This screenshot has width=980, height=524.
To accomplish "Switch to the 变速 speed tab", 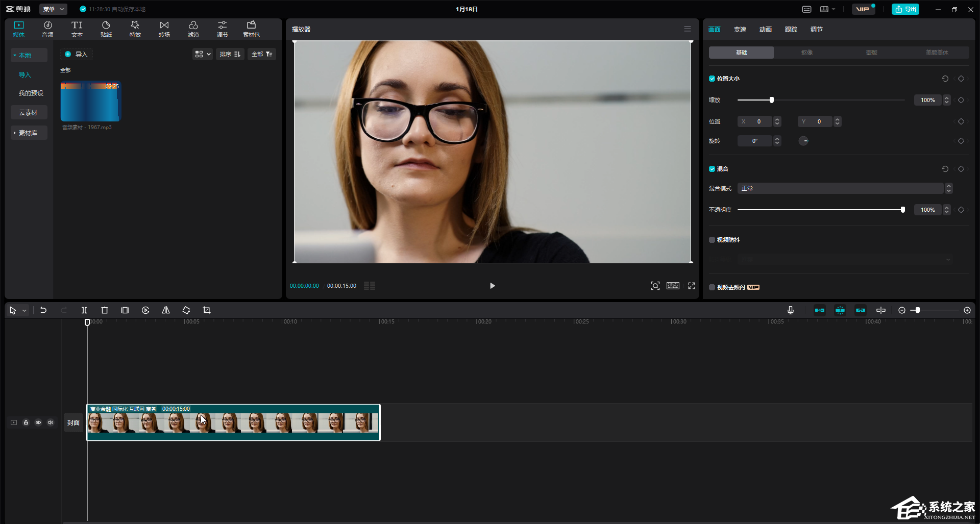I will [740, 30].
